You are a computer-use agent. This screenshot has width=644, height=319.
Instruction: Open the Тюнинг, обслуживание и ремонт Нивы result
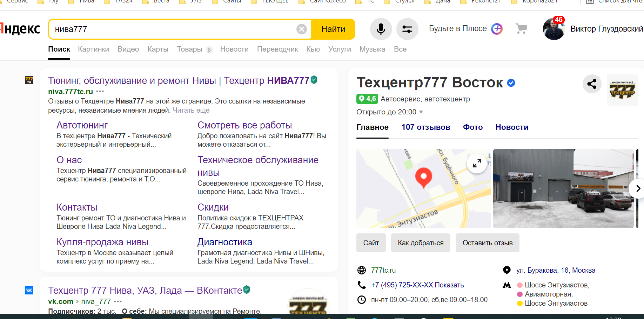pos(179,81)
